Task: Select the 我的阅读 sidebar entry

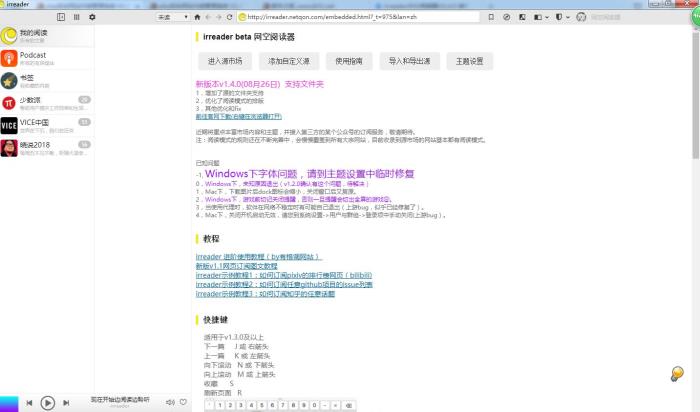Action: tap(47, 36)
